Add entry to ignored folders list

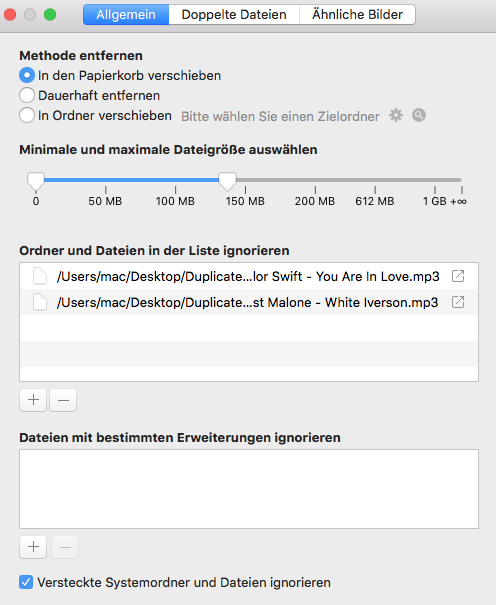coord(33,400)
